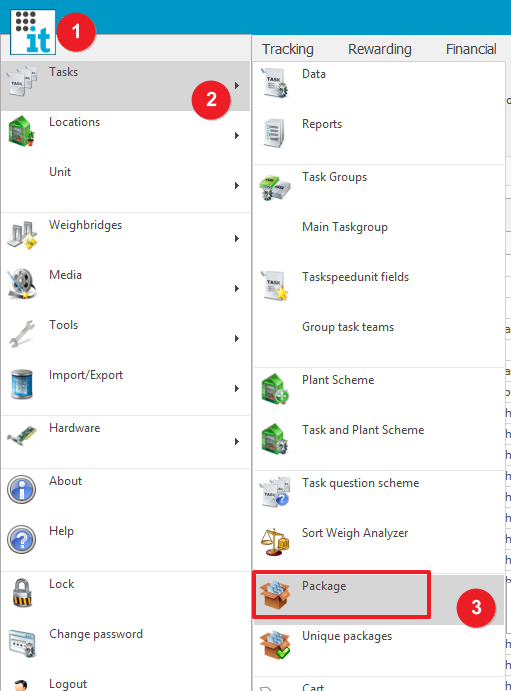Open the Media film reel icon

(x=22, y=284)
